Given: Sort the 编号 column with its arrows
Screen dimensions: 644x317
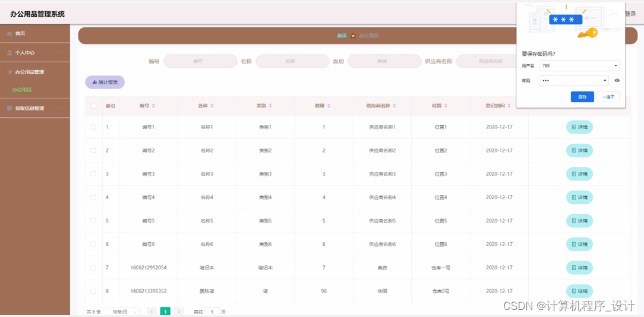Looking at the screenshot, I should (x=153, y=106).
